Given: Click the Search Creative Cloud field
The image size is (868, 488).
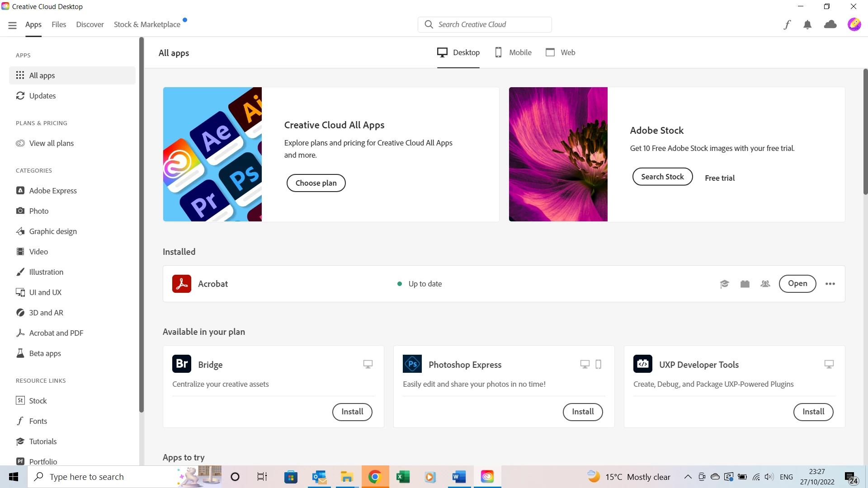Looking at the screenshot, I should 485,24.
